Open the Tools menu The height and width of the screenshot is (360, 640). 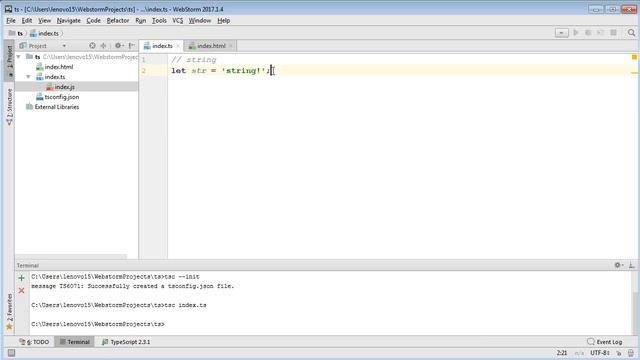pyautogui.click(x=159, y=20)
